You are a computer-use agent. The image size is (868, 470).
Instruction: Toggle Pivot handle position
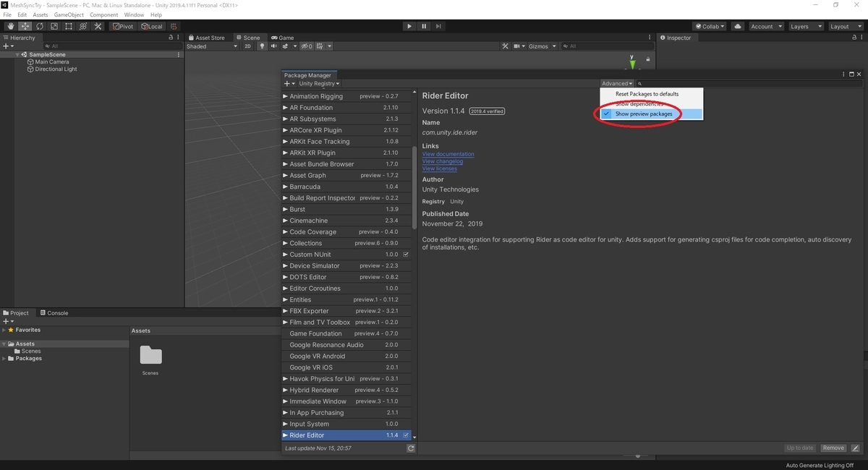(123, 26)
